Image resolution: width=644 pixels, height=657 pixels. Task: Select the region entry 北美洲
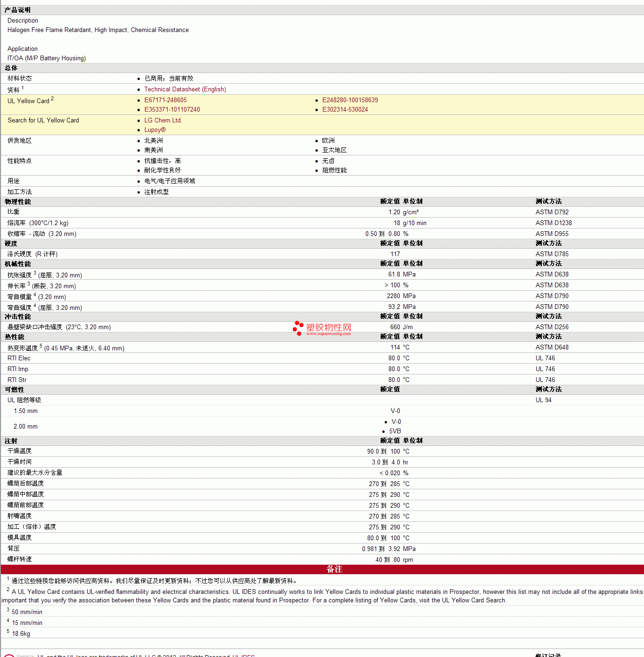point(153,141)
